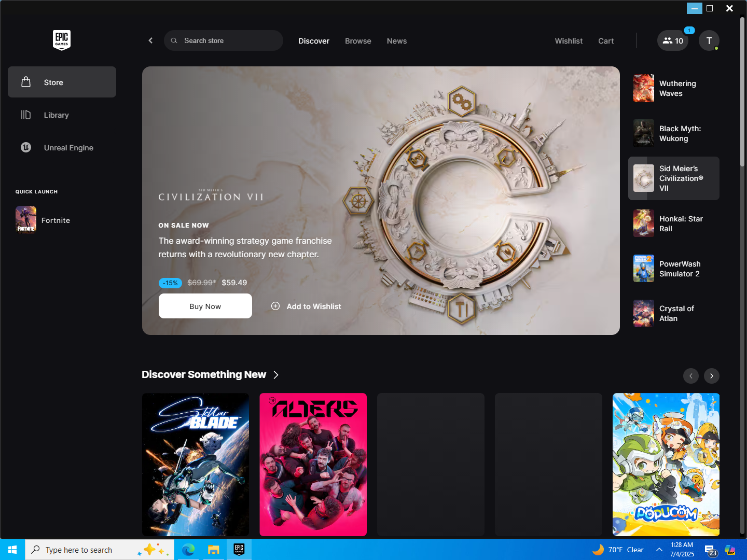Open the notification center icon
Image resolution: width=747 pixels, height=560 pixels.
pos(711,550)
